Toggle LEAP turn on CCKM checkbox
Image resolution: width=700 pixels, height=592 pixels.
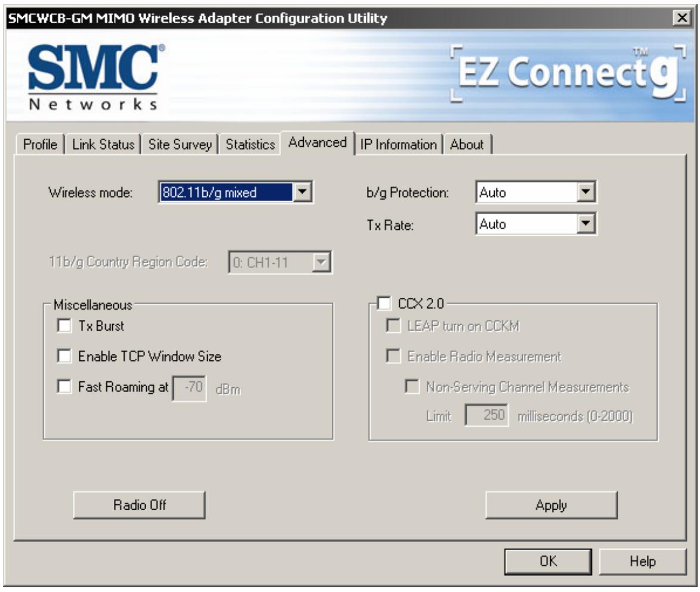pos(393,325)
